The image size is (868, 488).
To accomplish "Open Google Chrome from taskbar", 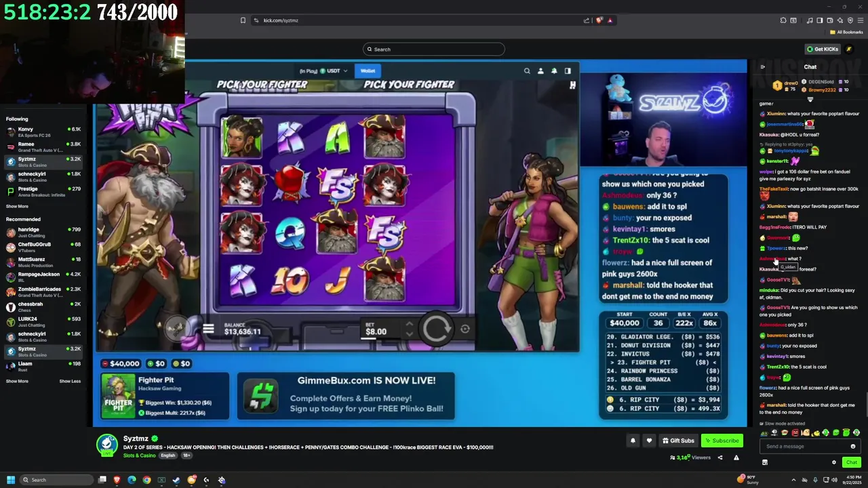I will click(x=146, y=480).
